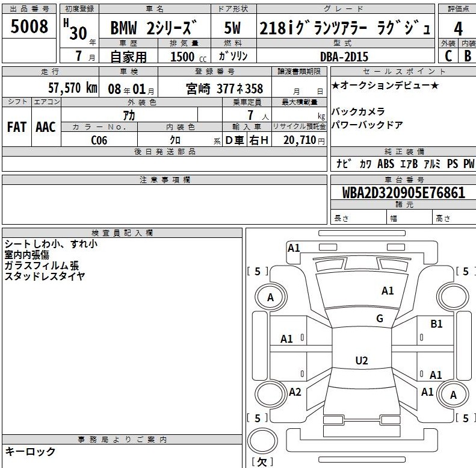Select the A1 mark on front bumper
The width and height of the screenshot is (476, 468).
click(294, 248)
